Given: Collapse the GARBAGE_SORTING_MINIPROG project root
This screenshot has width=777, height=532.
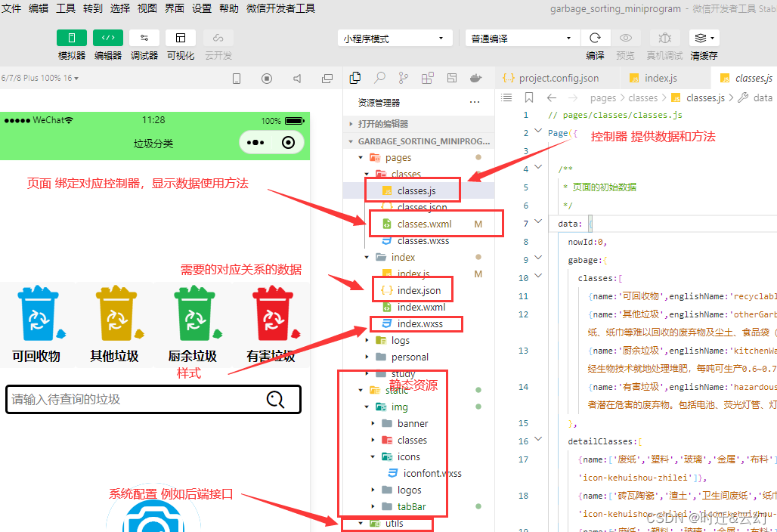Looking at the screenshot, I should pos(419,141).
